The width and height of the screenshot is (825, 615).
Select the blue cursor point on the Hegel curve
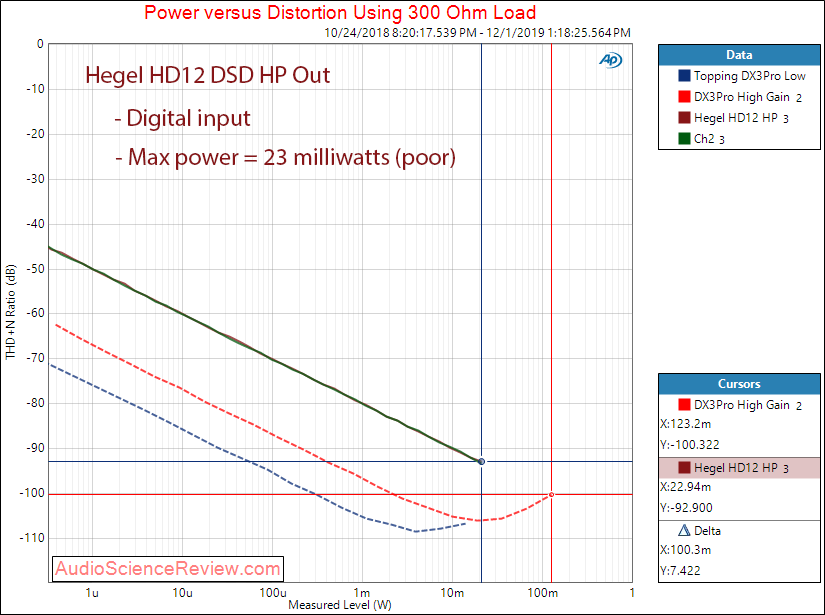481,461
